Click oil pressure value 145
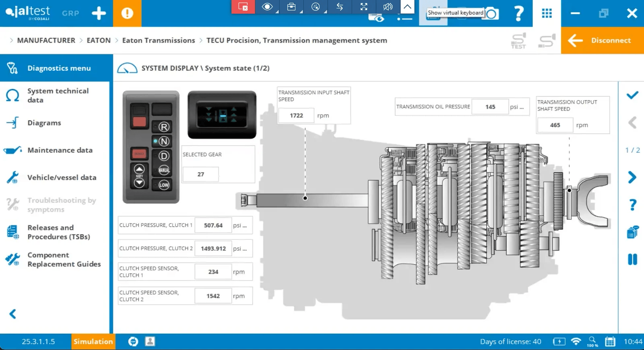 (x=490, y=107)
